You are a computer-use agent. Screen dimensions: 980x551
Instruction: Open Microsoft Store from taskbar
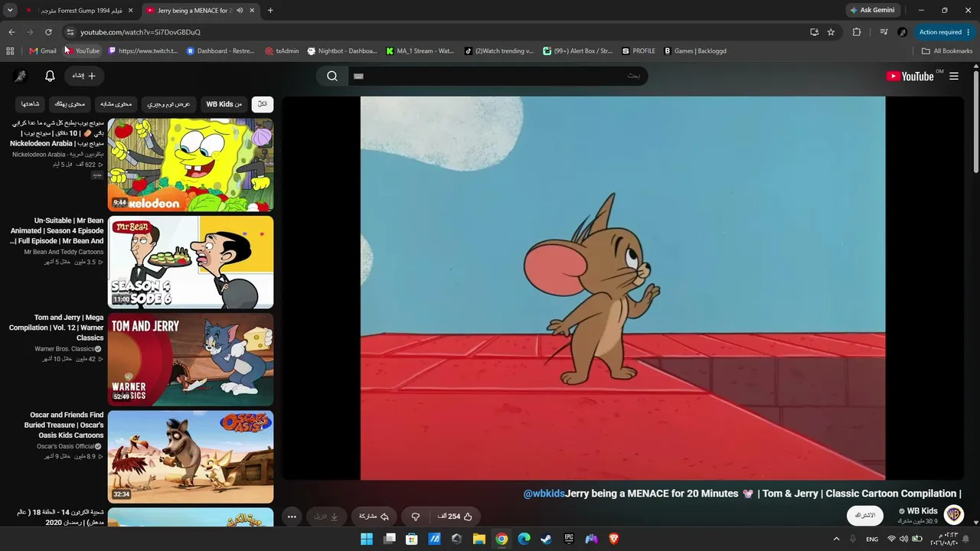[412, 539]
